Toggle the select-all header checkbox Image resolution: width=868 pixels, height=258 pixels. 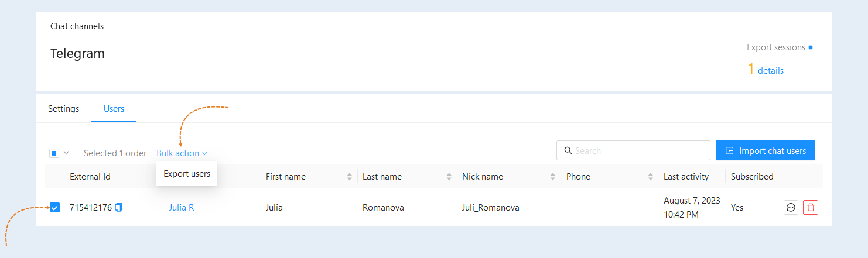54,153
